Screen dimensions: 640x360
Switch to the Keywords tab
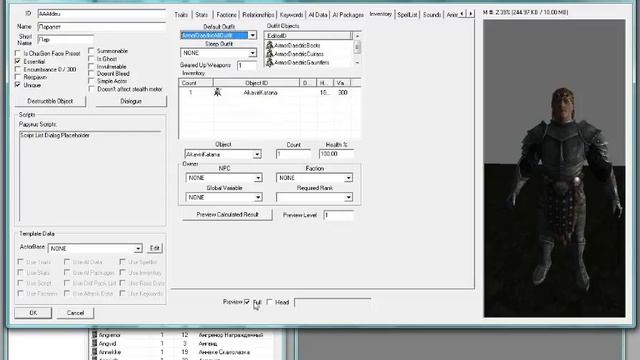(291, 15)
